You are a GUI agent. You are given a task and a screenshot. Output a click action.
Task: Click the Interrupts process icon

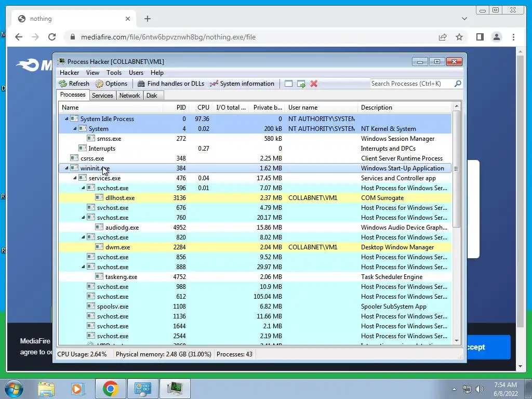82,148
